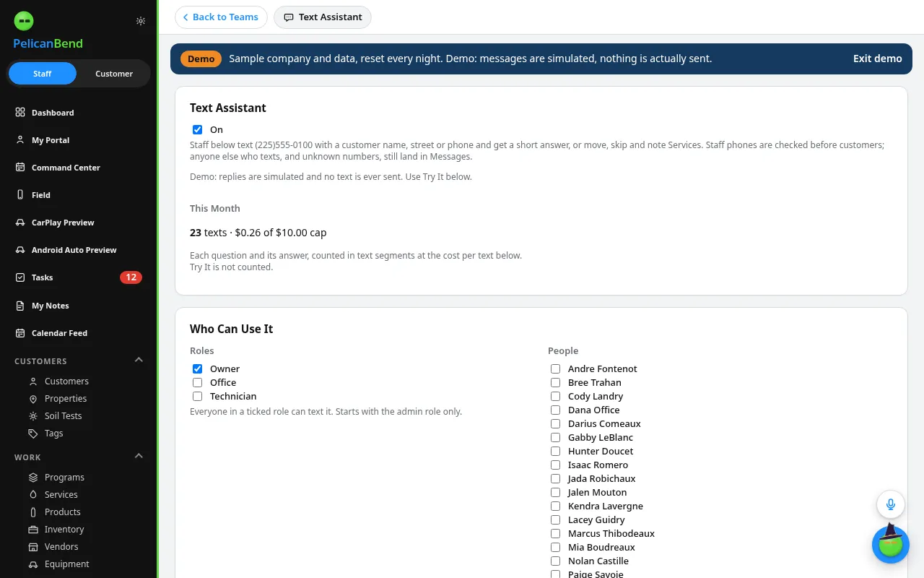924x578 pixels.
Task: Open Customers in the sidebar menu
Action: pos(66,381)
